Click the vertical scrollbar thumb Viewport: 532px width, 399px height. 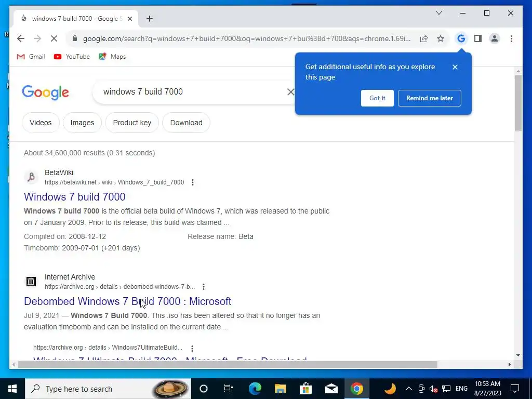coord(518,103)
